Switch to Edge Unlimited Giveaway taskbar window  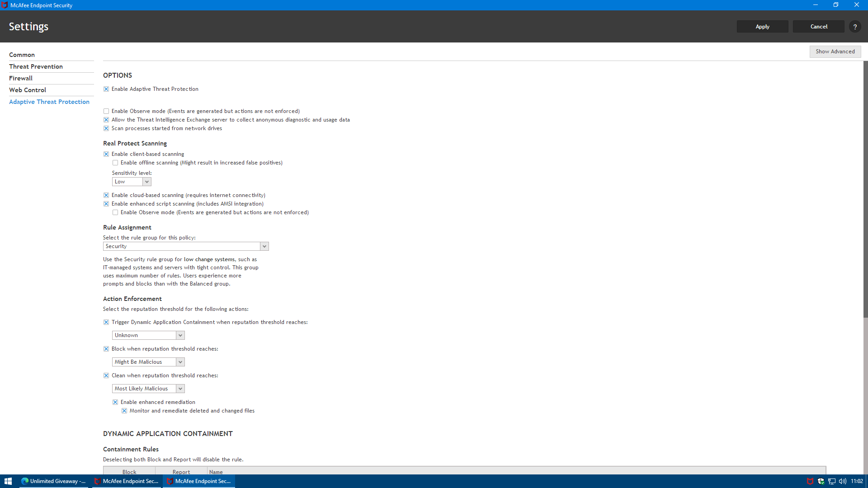54,481
